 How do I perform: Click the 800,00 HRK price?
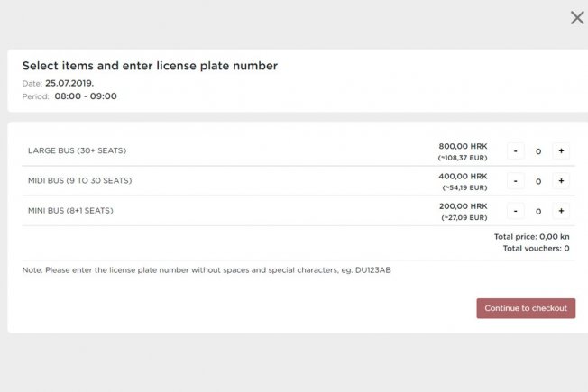tap(463, 146)
